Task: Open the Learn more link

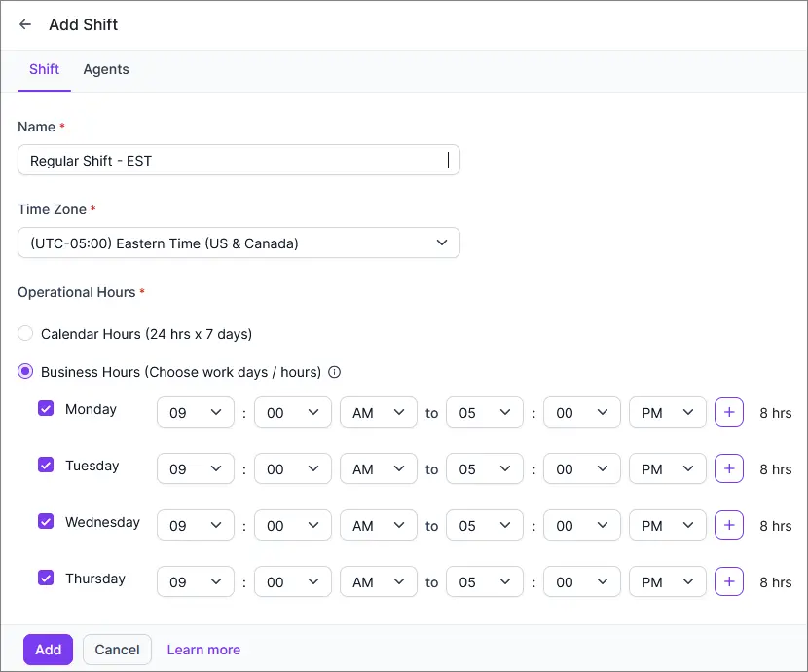Action: tap(203, 650)
